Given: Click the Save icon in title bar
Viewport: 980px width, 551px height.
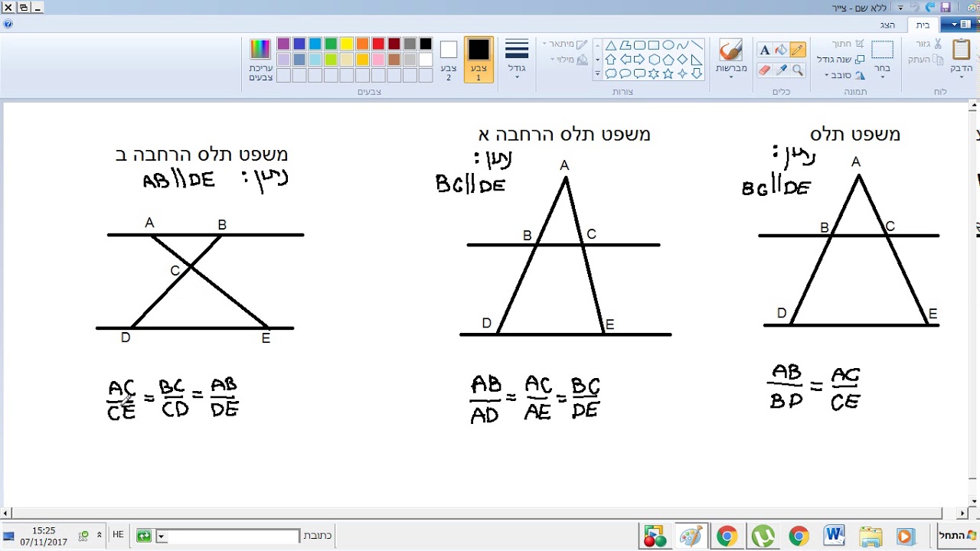Looking at the screenshot, I should point(946,7).
